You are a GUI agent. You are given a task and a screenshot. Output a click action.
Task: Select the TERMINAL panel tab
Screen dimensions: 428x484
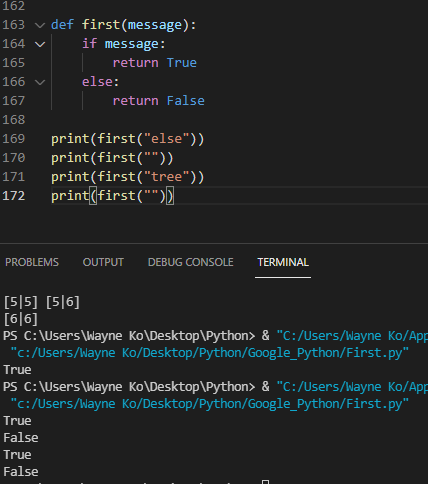point(283,262)
